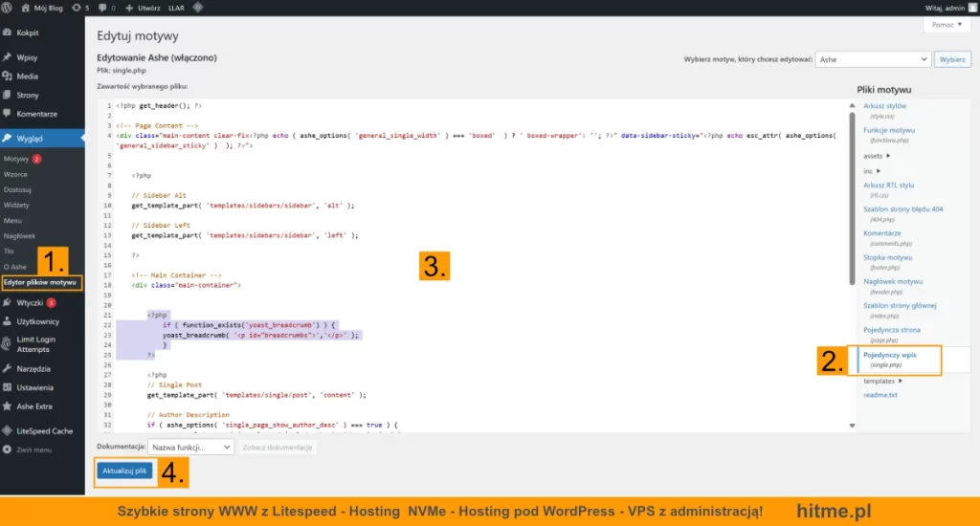Viewport: 980px width, 526px height.
Task: Click the comments bubble icon in admin bar
Action: 102,7
